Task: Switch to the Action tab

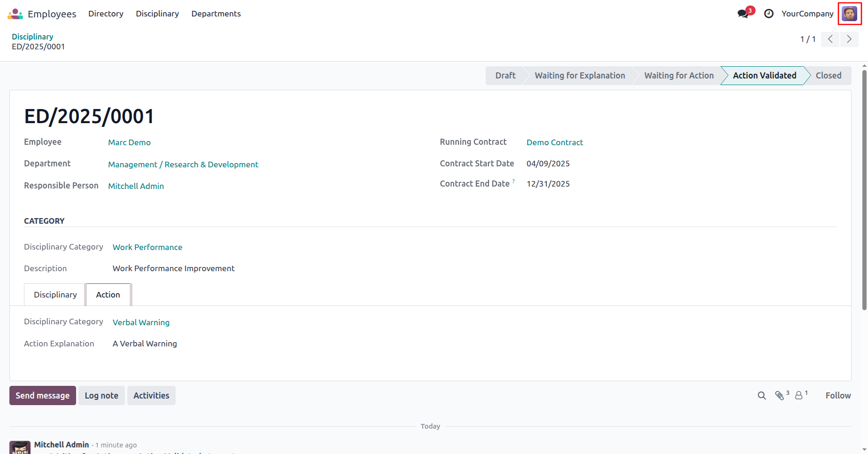Action: point(108,295)
